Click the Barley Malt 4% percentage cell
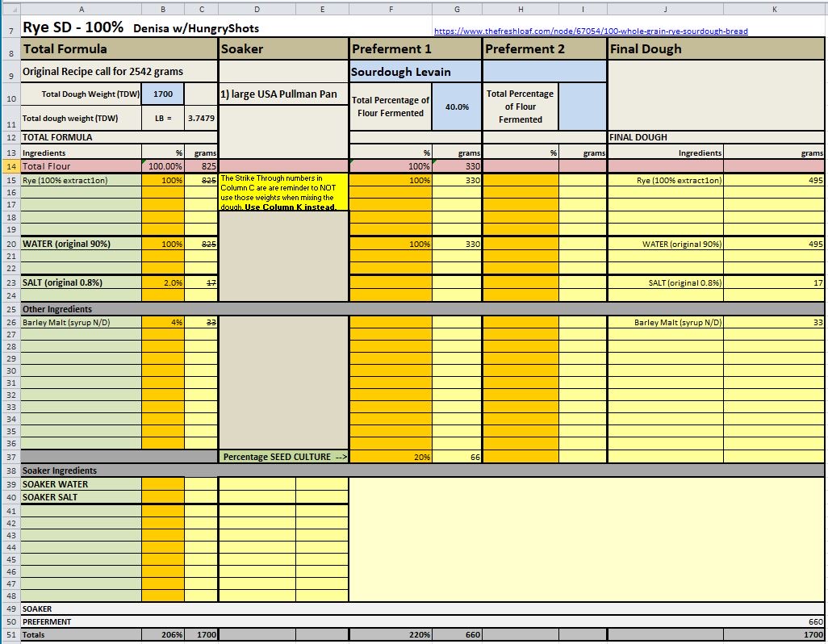This screenshot has height=644, width=828. pyautogui.click(x=163, y=322)
